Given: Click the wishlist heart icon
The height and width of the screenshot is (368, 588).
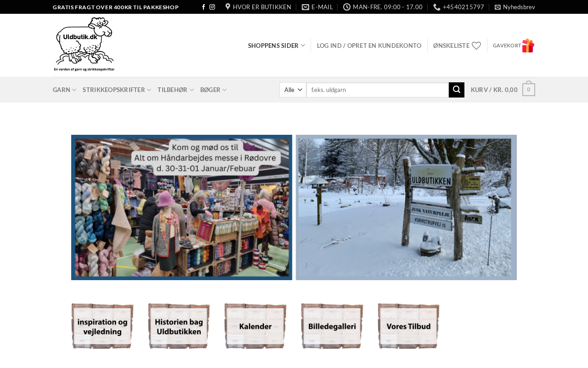Looking at the screenshot, I should pos(476,46).
